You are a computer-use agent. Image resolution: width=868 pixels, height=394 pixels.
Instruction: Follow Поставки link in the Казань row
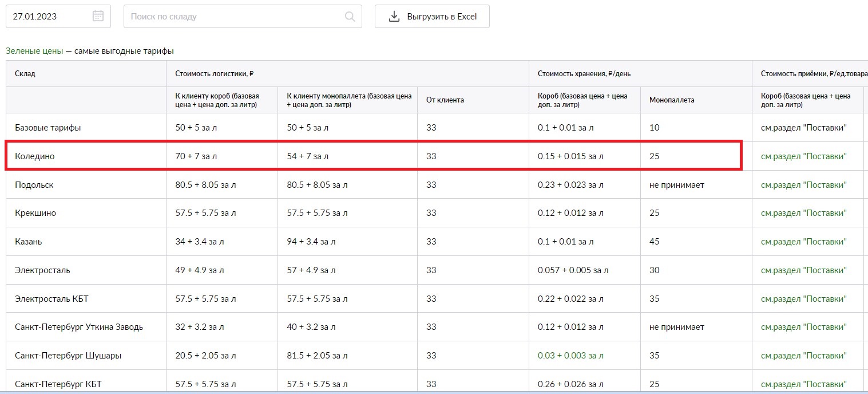pyautogui.click(x=803, y=242)
